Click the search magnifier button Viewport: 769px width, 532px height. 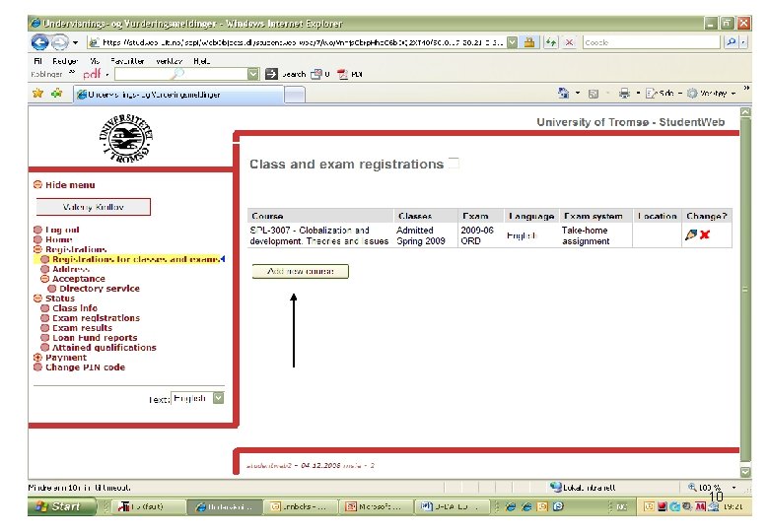731,42
